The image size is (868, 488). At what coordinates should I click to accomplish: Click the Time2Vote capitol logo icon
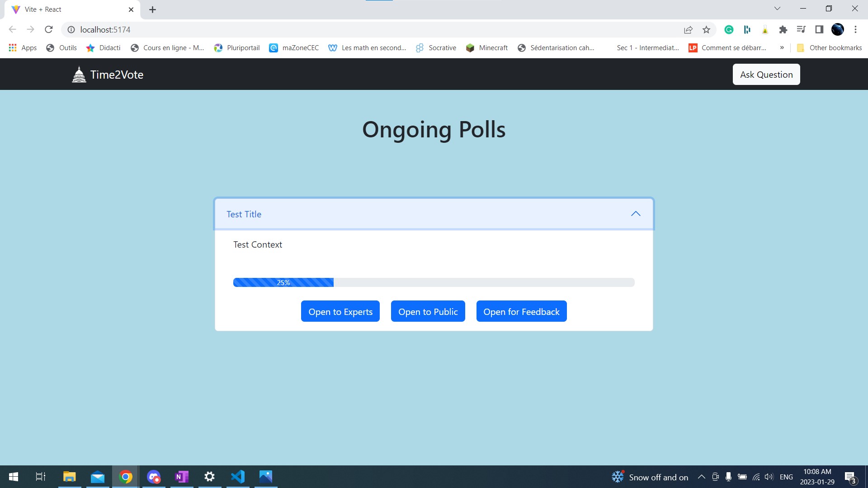[79, 75]
